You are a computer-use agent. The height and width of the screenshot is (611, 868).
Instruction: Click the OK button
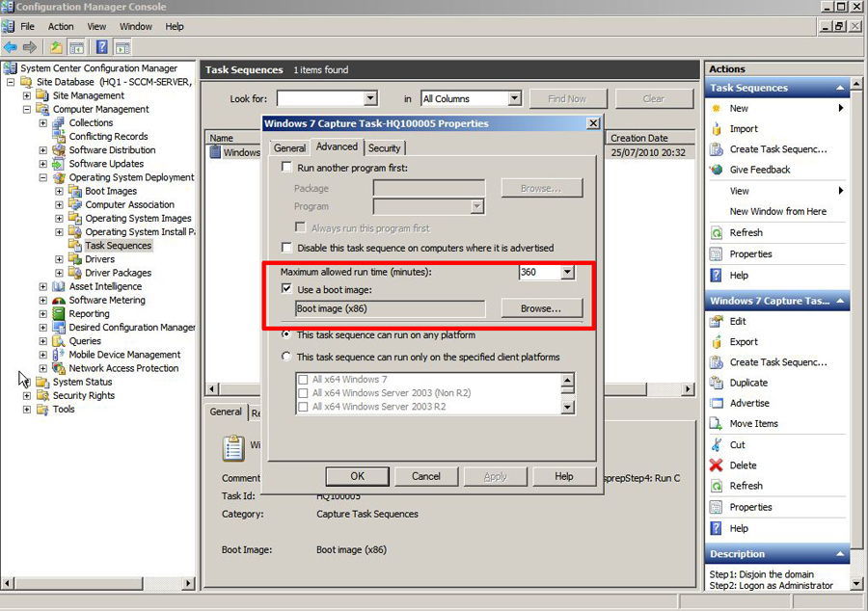[357, 476]
